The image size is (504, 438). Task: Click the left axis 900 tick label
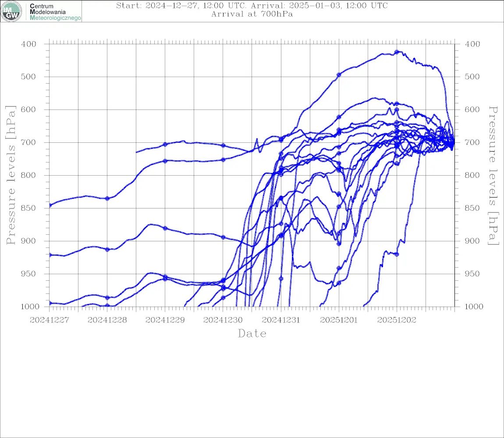click(28, 241)
